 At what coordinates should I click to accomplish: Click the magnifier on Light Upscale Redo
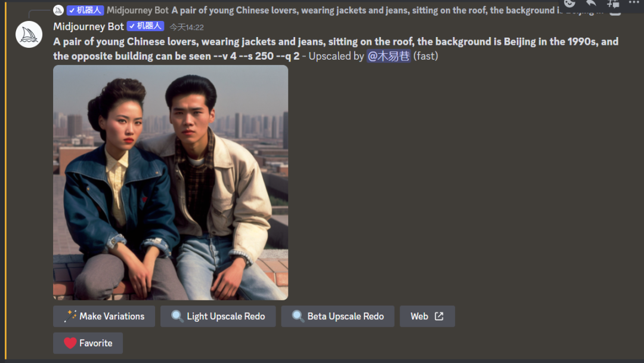(178, 316)
